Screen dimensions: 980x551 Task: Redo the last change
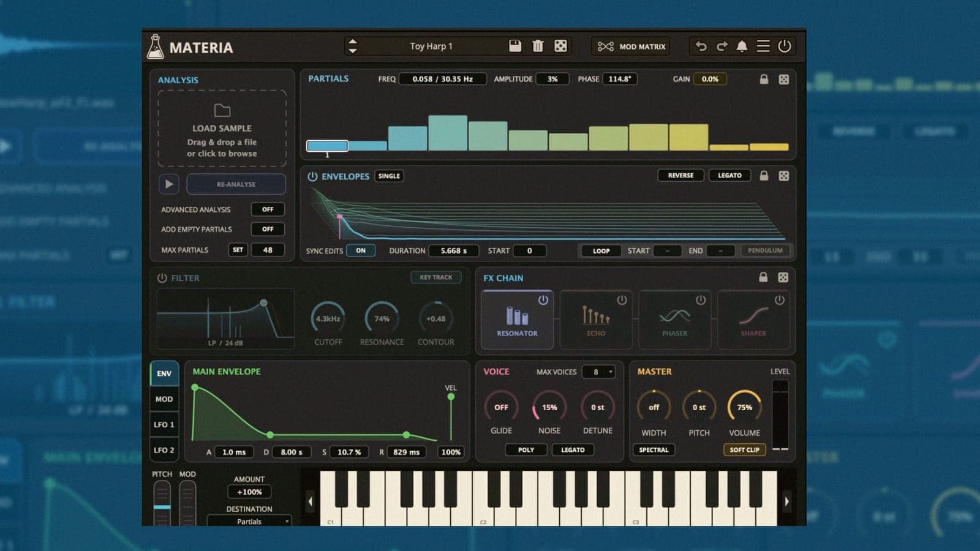(x=722, y=47)
